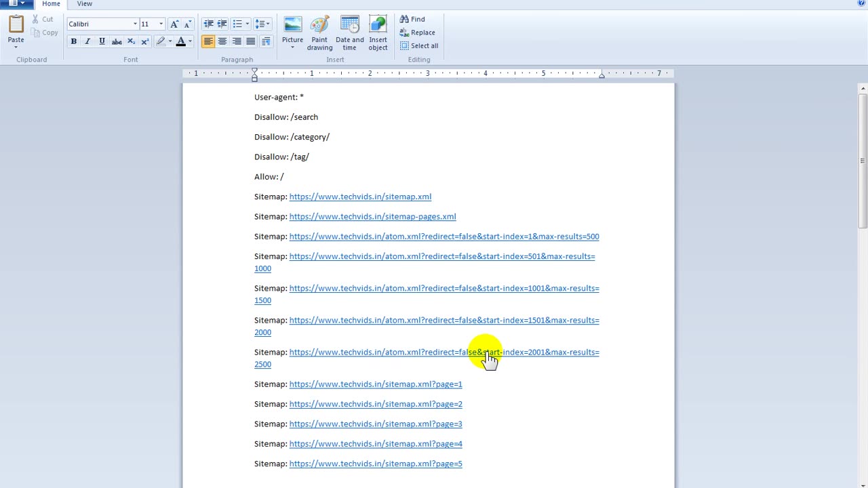Open atom.xml start-index=2001 link
Image resolution: width=868 pixels, height=488 pixels.
tap(444, 352)
